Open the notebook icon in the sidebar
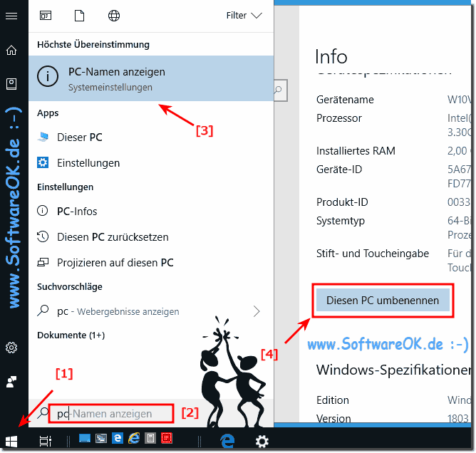 [11, 84]
